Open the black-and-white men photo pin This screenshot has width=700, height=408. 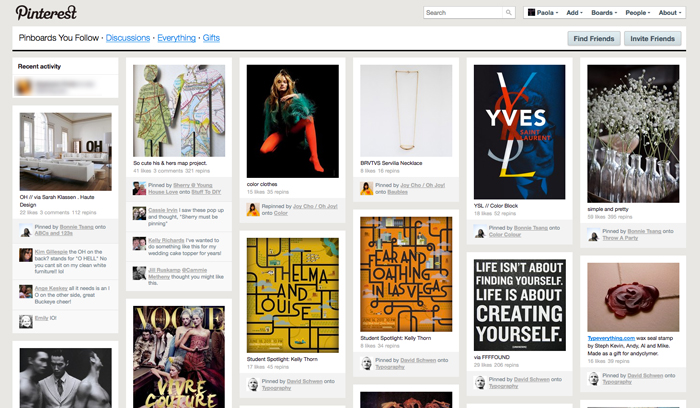point(66,378)
